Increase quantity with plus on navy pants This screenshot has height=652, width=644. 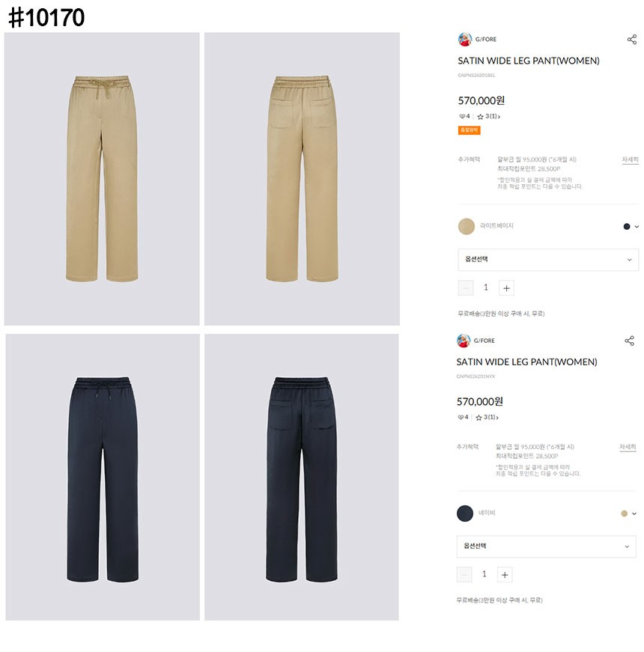(x=505, y=575)
